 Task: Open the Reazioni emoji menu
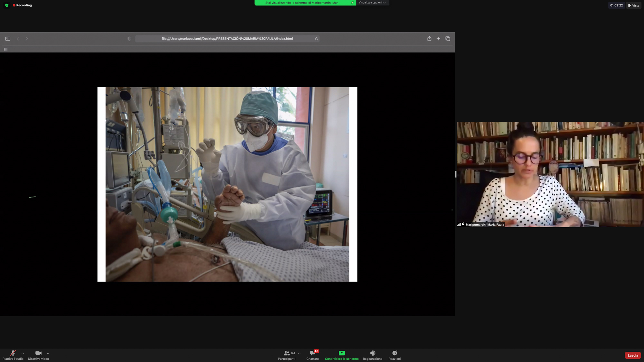coord(394,355)
